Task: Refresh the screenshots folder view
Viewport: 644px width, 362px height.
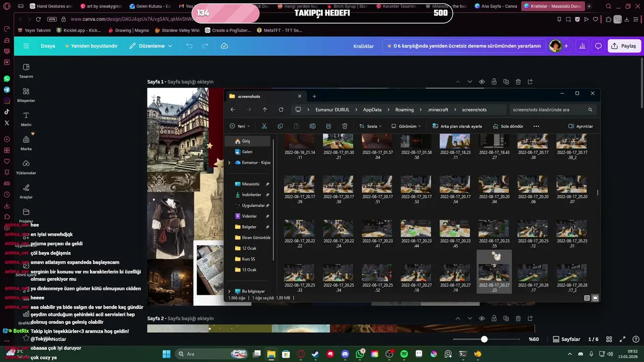Action: 281,110
